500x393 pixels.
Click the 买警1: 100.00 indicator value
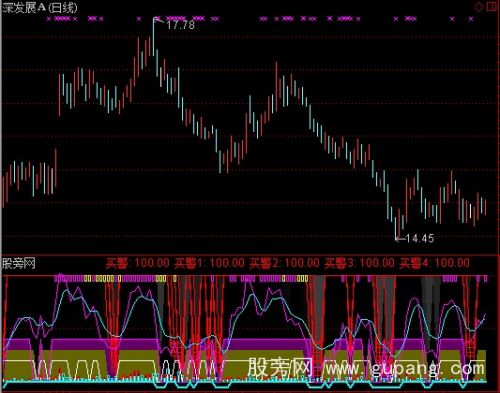[x=209, y=263]
